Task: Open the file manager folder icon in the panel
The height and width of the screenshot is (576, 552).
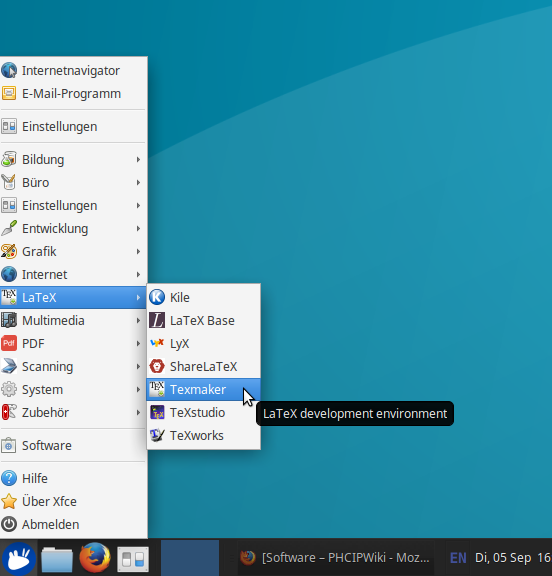Action: click(57, 558)
